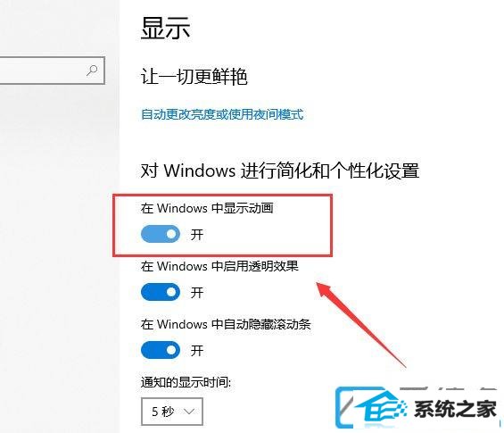The width and height of the screenshot is (504, 433).
Task: Click the 在 Windows 中启用透明效果 label
Action: pyautogui.click(x=219, y=266)
